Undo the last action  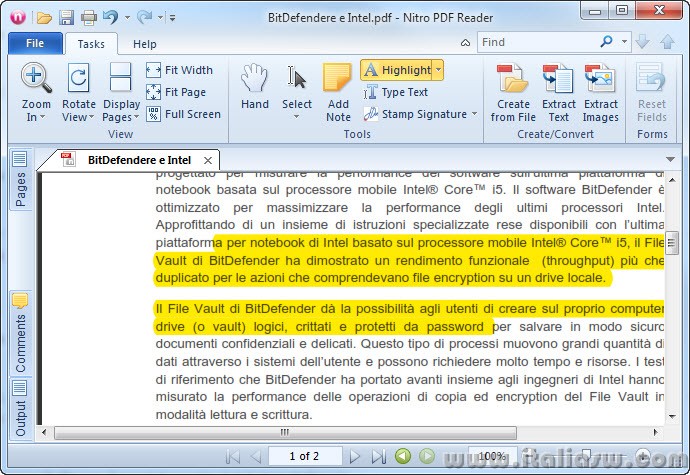[x=110, y=17]
